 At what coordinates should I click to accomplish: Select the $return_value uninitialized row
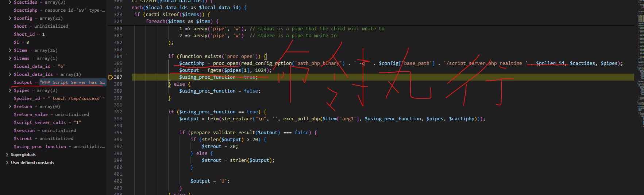(x=53, y=114)
